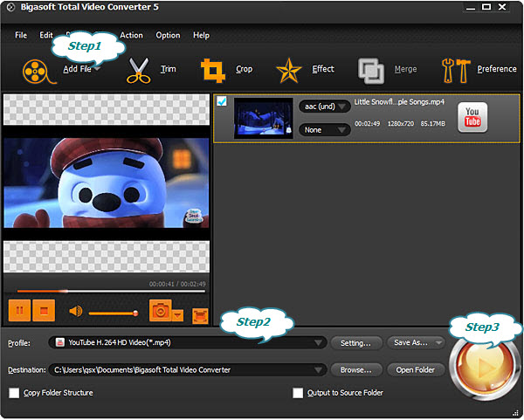The width and height of the screenshot is (524, 420).
Task: Open the aac (und) audio track dropdown
Action: 325,107
